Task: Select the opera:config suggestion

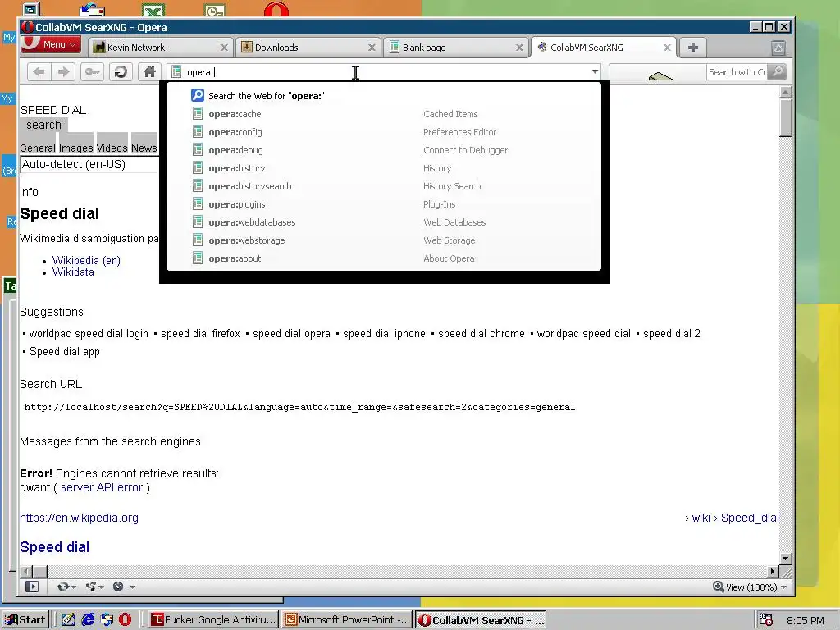Action: [x=384, y=132]
